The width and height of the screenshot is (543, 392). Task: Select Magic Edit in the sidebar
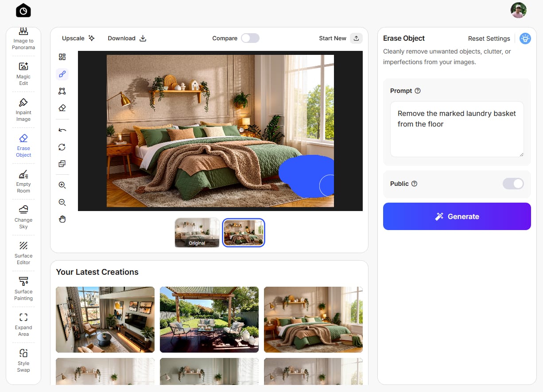[x=23, y=73]
